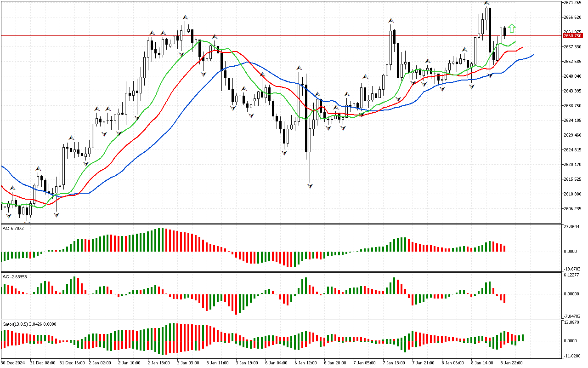Click the 2610.880 price axis label
The width and height of the screenshot is (588, 368).
(x=572, y=194)
